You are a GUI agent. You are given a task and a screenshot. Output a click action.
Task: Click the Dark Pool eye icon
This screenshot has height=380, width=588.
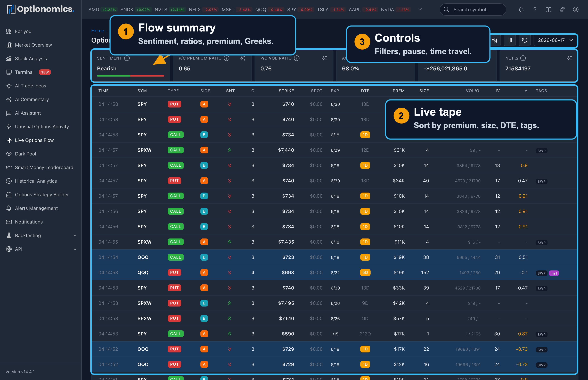[x=9, y=154]
